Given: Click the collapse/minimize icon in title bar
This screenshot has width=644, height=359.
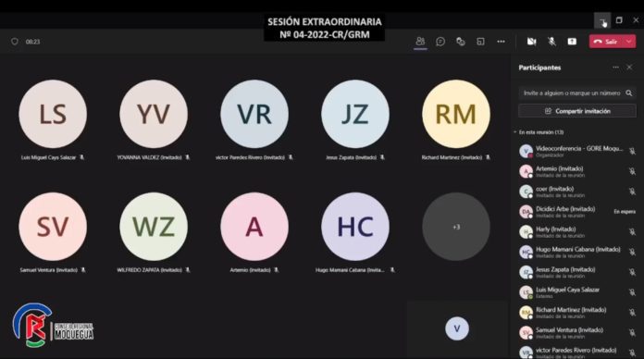Looking at the screenshot, I should (602, 21).
